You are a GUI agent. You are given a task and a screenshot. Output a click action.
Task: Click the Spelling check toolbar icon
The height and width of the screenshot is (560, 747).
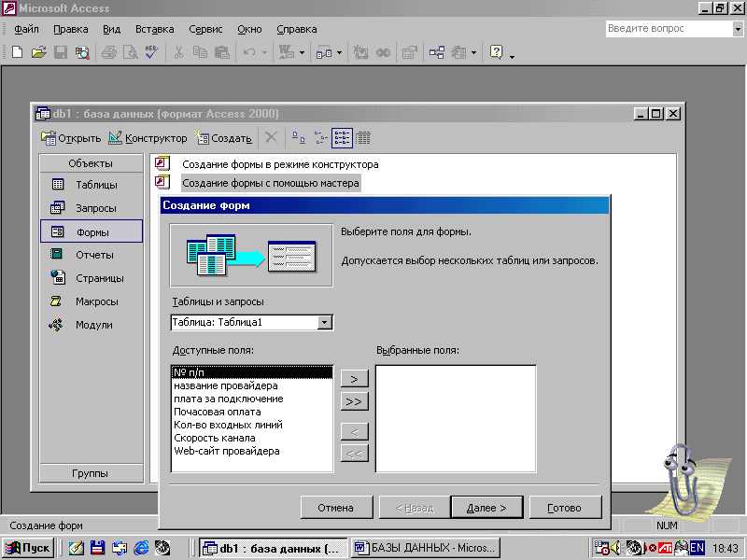coord(152,52)
